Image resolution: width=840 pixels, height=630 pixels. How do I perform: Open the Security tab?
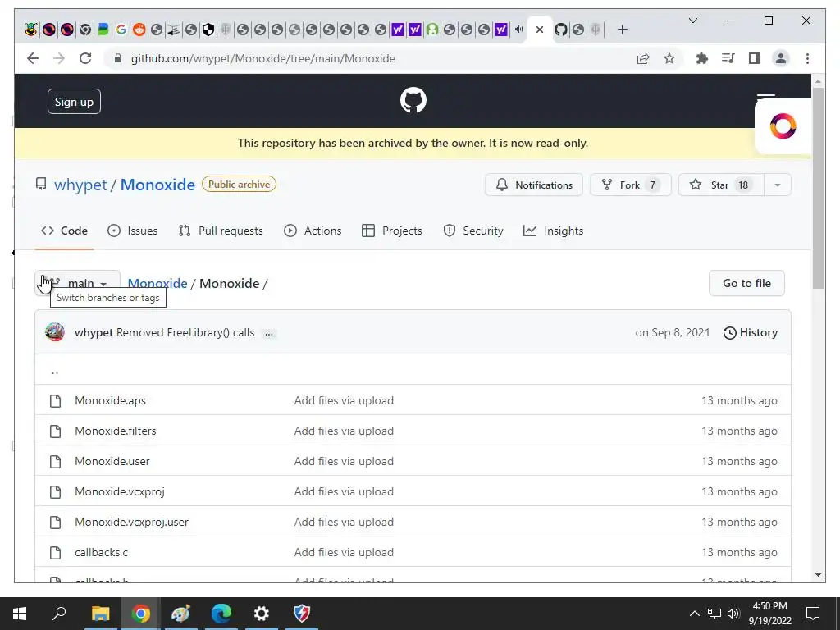coord(473,231)
